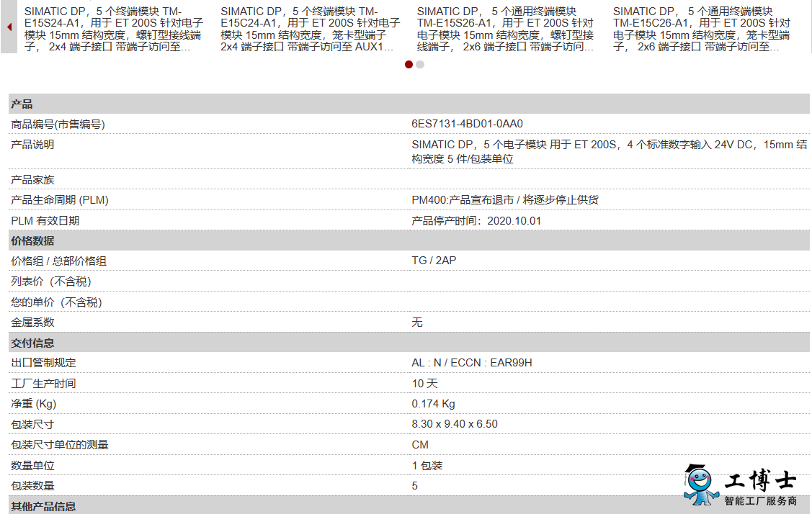Open the TM-E15S24-A1 terminal module link
This screenshot has width=812, height=514.
coord(114,29)
